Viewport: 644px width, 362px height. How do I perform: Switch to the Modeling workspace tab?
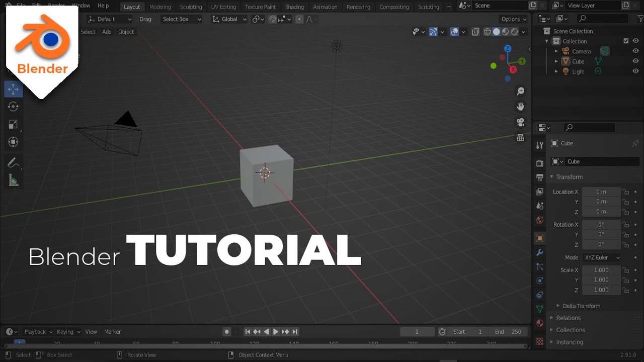(160, 7)
